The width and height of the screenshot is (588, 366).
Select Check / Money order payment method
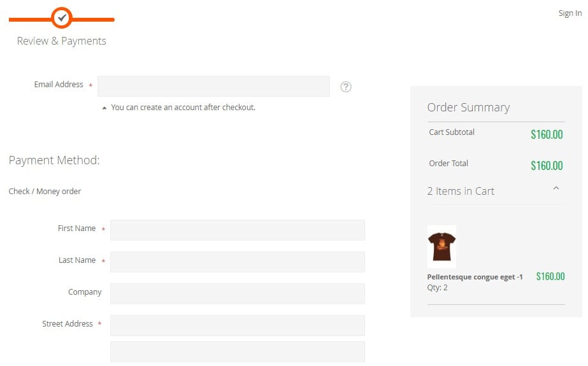[x=45, y=192]
